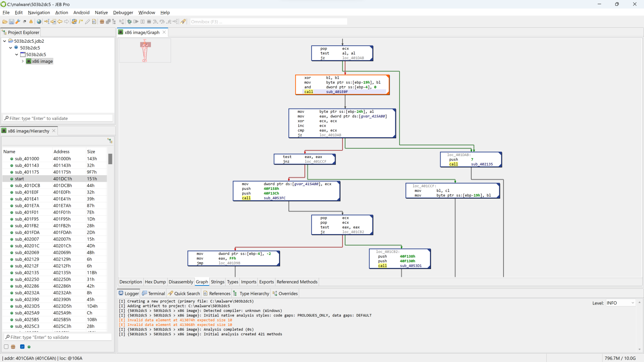Open the Strings view

(x=217, y=282)
